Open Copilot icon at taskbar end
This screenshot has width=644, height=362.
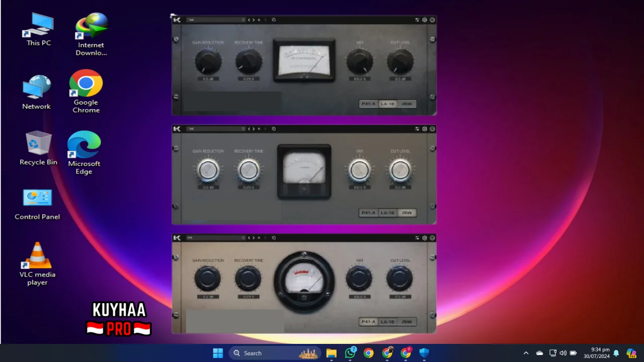point(631,353)
